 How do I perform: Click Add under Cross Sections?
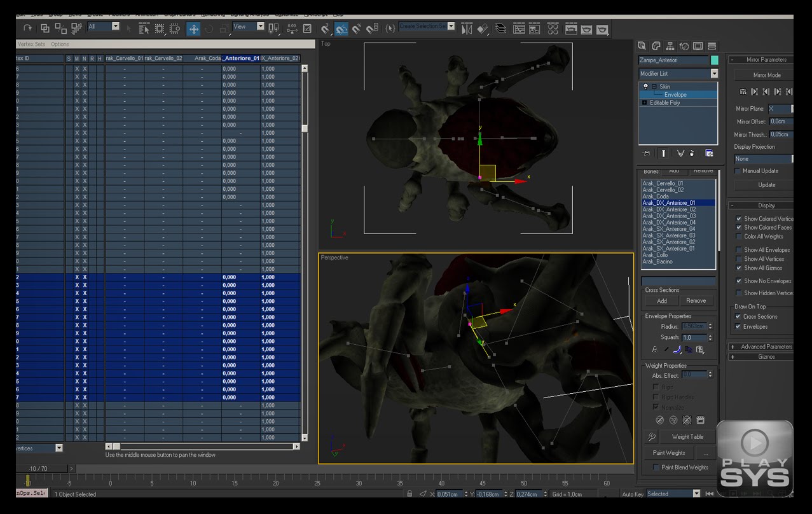pos(662,300)
